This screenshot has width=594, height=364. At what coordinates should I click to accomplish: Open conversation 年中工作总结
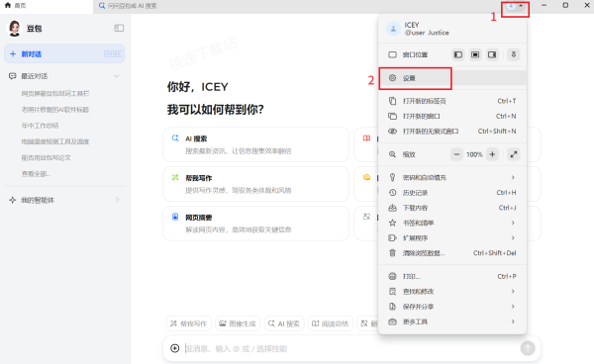pyautogui.click(x=40, y=126)
